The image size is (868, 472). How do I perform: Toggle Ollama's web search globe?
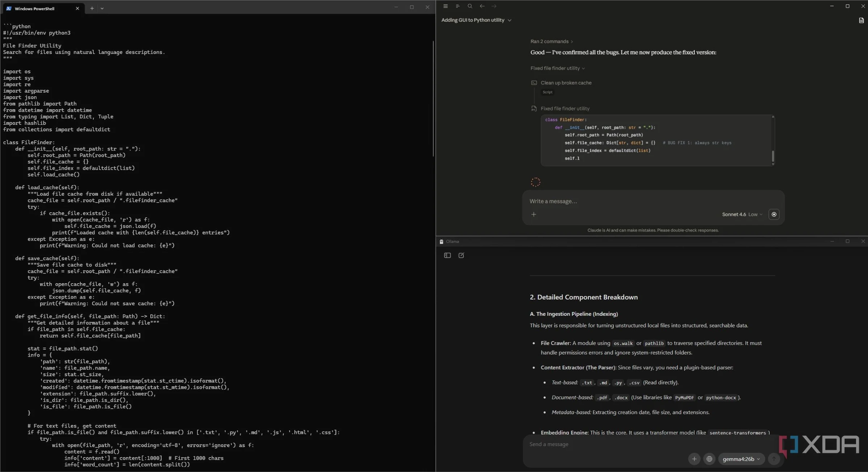point(709,459)
